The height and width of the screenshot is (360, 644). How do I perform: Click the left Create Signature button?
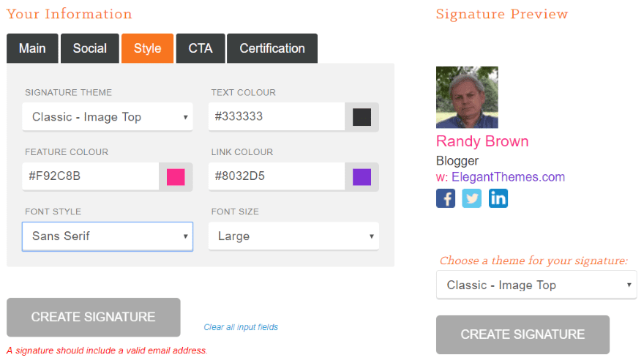point(94,317)
